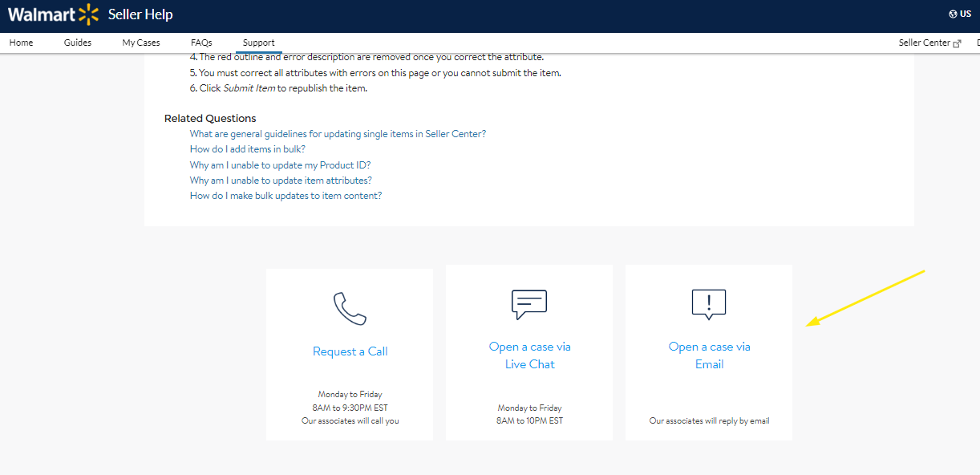Open My Cases in the navigation
The image size is (980, 475).
click(x=141, y=43)
